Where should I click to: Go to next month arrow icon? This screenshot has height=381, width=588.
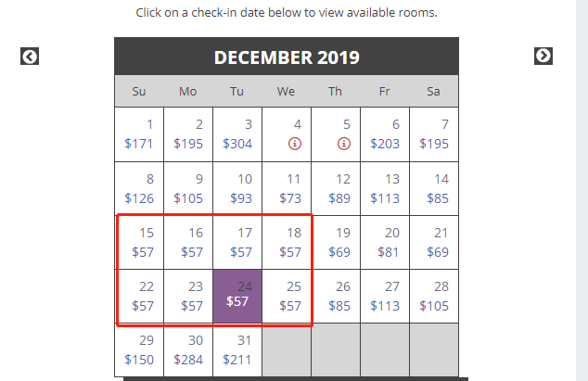(543, 56)
